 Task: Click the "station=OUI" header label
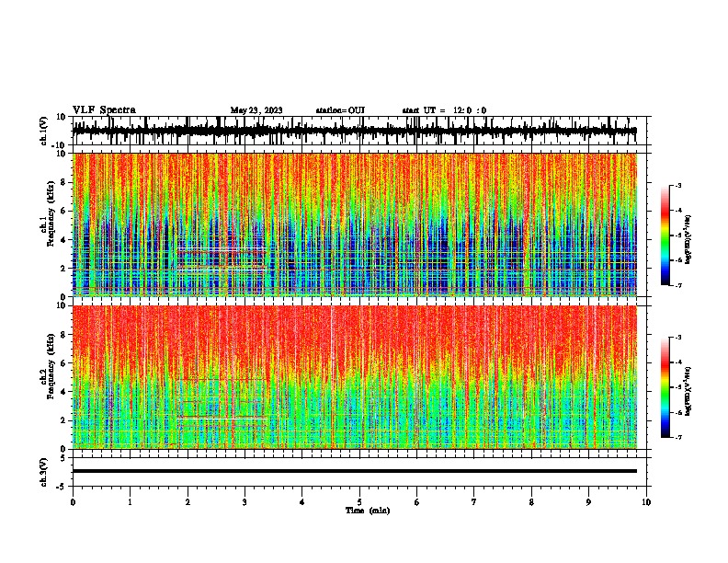click(340, 110)
